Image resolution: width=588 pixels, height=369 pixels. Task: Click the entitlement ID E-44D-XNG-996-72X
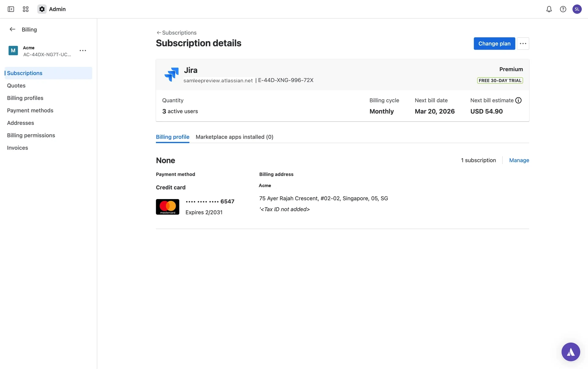click(x=286, y=80)
